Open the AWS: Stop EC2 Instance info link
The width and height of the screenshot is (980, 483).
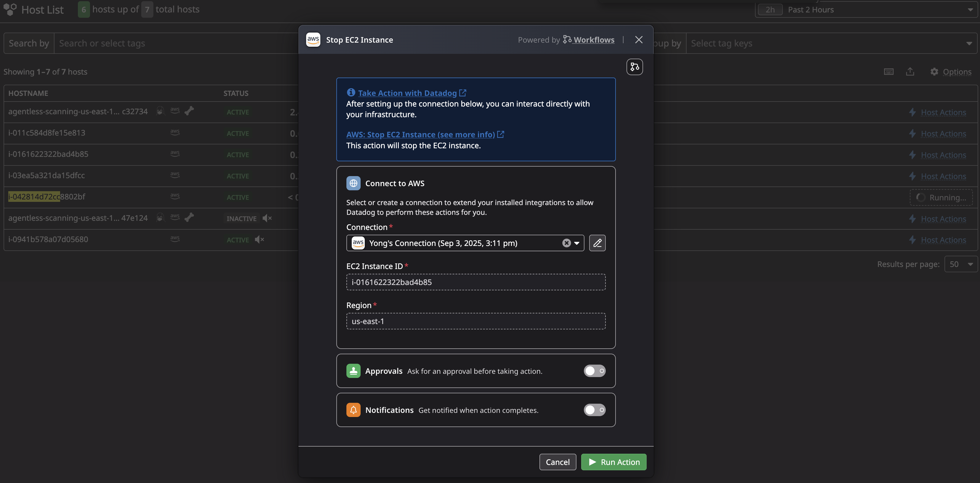click(x=420, y=135)
